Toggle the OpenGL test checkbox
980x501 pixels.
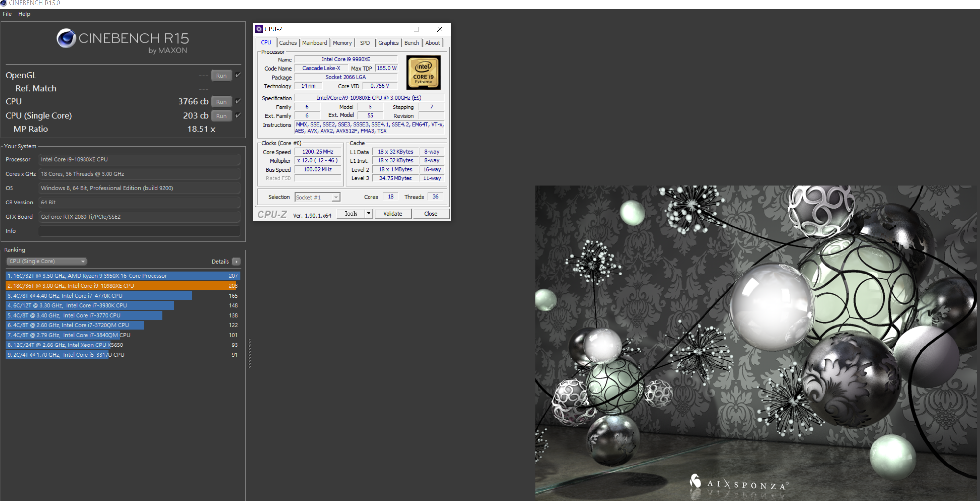tap(238, 75)
